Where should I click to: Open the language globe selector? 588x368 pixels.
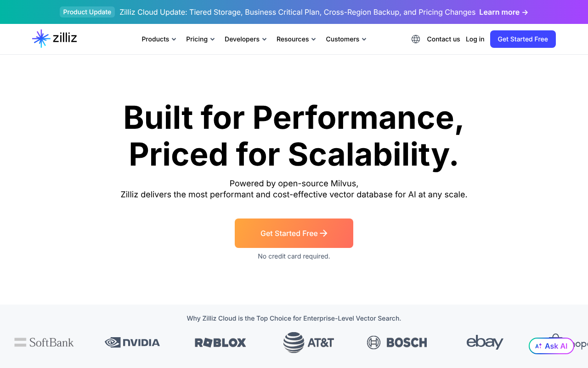[x=416, y=39]
